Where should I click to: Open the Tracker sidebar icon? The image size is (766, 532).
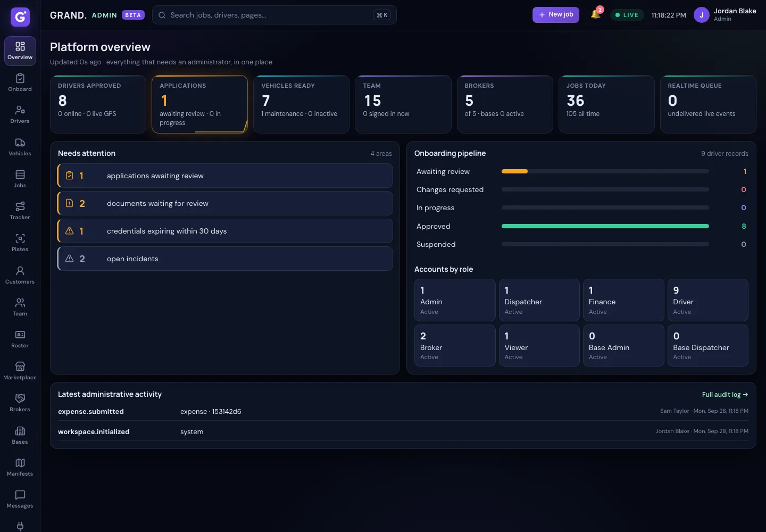coord(20,211)
